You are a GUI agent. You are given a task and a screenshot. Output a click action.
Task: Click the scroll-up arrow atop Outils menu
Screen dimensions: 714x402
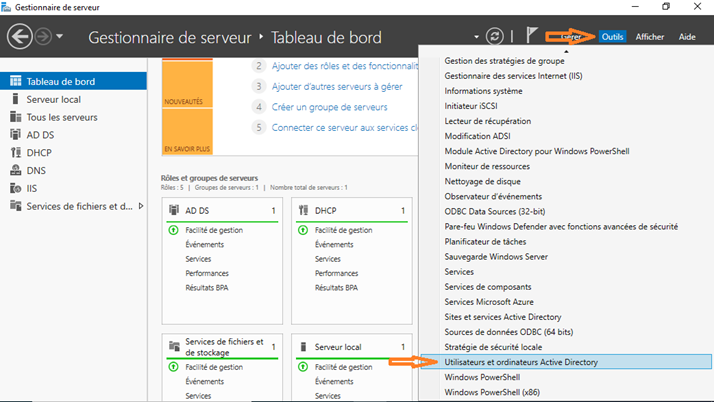click(x=566, y=51)
